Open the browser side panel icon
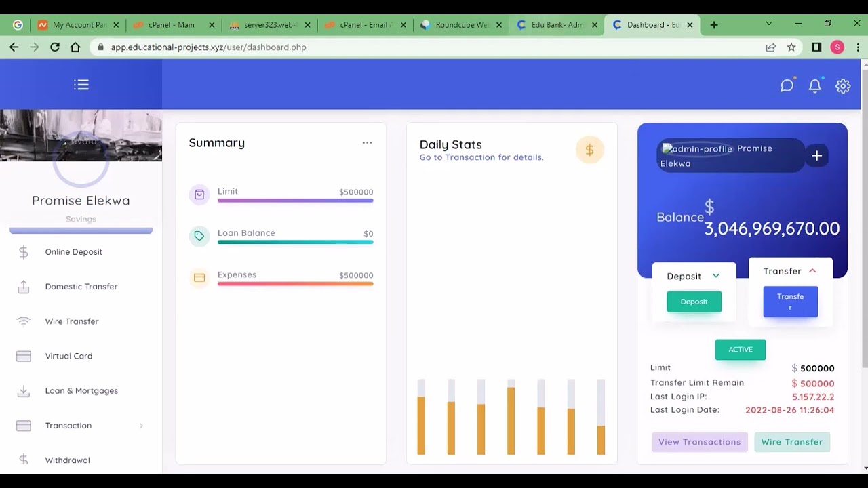Screen dimensions: 868x488 click(816, 47)
